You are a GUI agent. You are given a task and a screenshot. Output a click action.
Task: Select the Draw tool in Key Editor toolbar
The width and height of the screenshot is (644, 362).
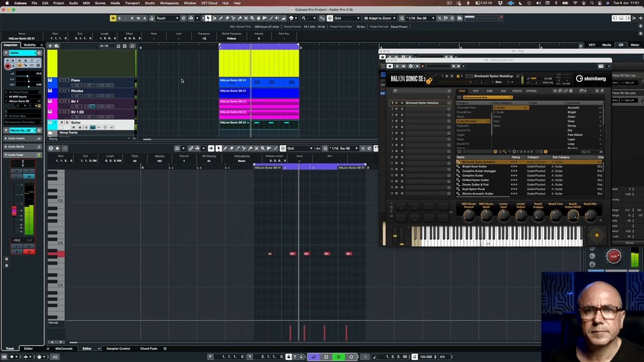pyautogui.click(x=225, y=148)
